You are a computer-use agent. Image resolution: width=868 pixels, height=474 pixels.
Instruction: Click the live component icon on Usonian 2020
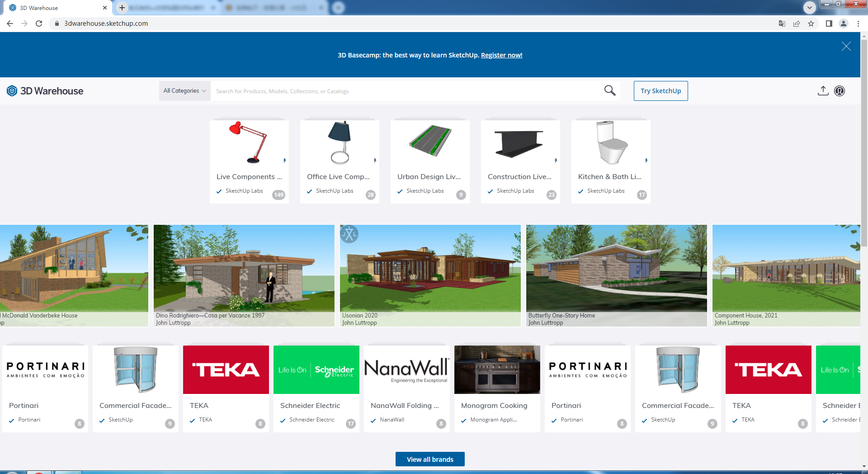coord(349,234)
